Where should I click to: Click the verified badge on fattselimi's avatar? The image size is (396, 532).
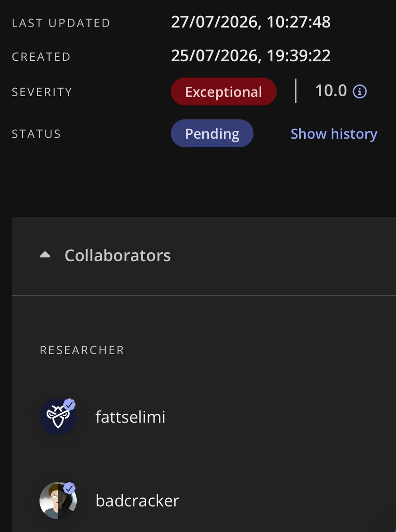pos(70,405)
